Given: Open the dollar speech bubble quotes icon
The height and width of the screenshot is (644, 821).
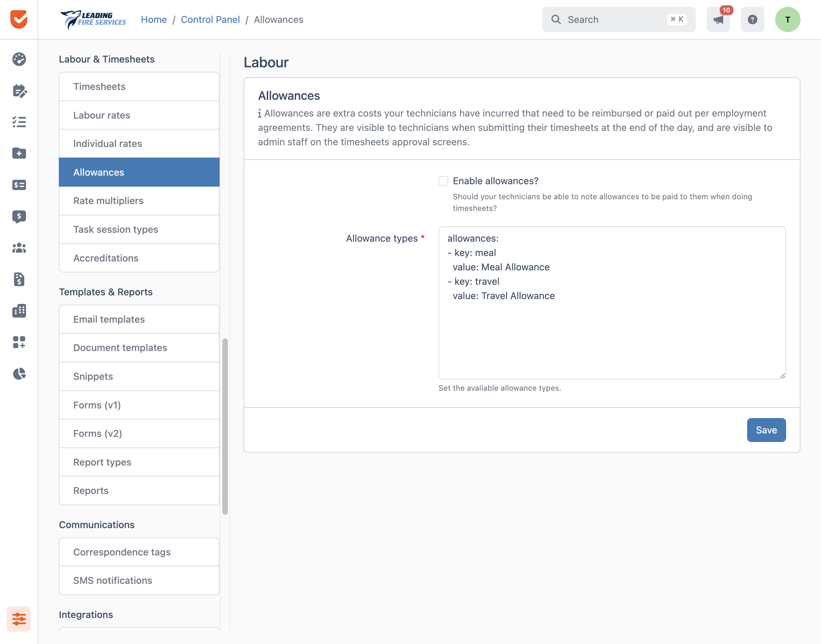Looking at the screenshot, I should [19, 216].
